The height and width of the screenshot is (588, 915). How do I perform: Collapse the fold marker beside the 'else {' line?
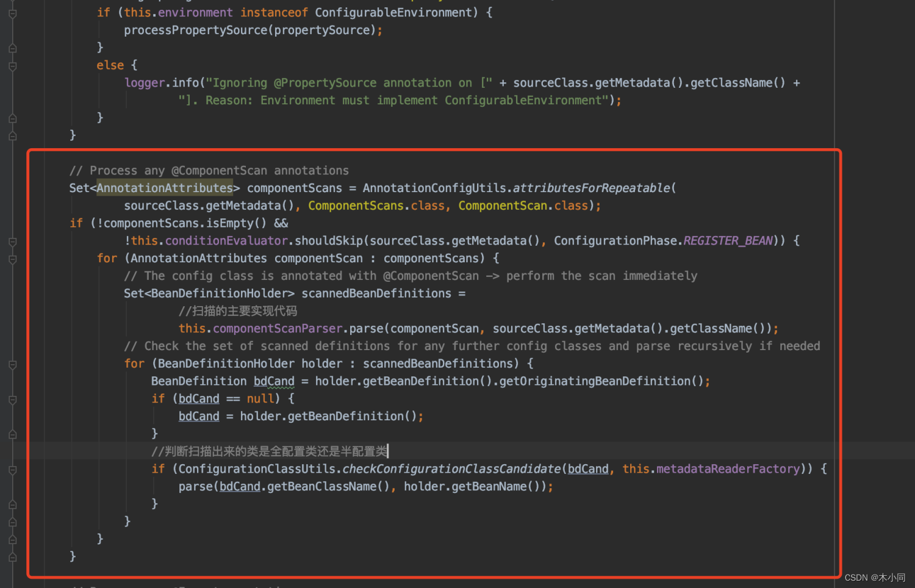12,65
